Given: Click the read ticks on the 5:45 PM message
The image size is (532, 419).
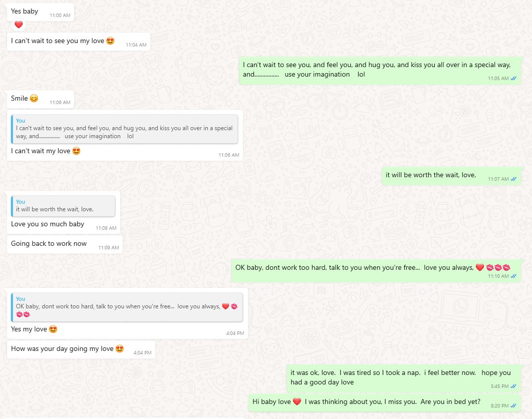Looking at the screenshot, I should coord(513,386).
